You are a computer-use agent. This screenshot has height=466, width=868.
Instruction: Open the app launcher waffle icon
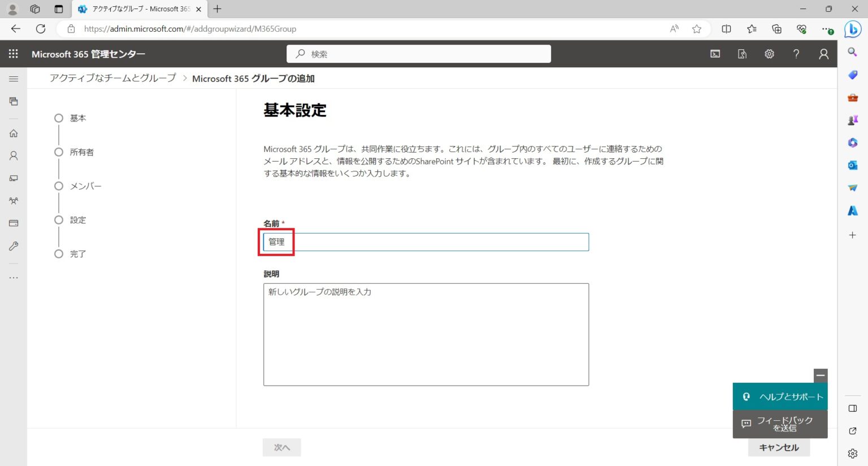tap(14, 54)
